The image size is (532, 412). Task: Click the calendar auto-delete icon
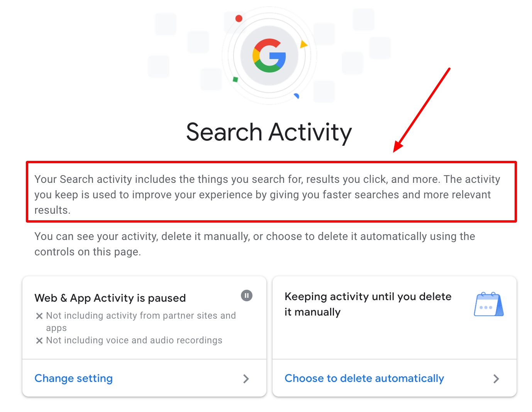(489, 304)
